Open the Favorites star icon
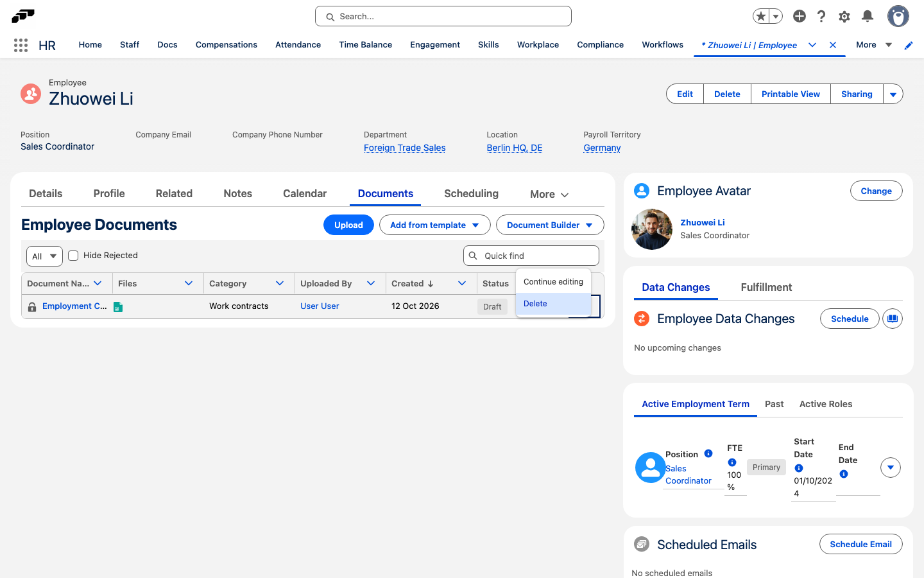The width and height of the screenshot is (924, 578). pos(761,16)
